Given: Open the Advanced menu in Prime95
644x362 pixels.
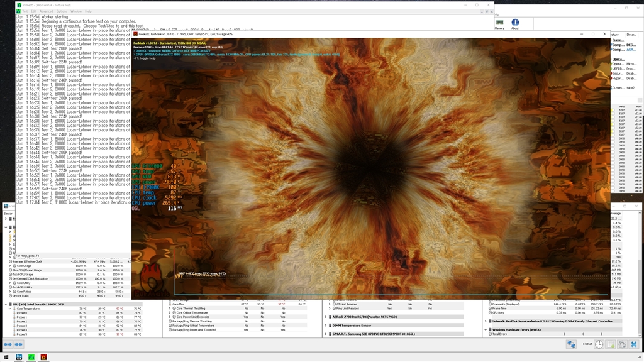Looking at the screenshot, I should (x=46, y=11).
